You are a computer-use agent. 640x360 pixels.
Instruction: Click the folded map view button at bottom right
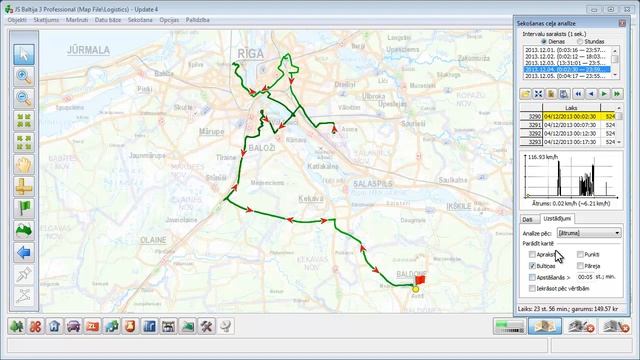tap(544, 327)
